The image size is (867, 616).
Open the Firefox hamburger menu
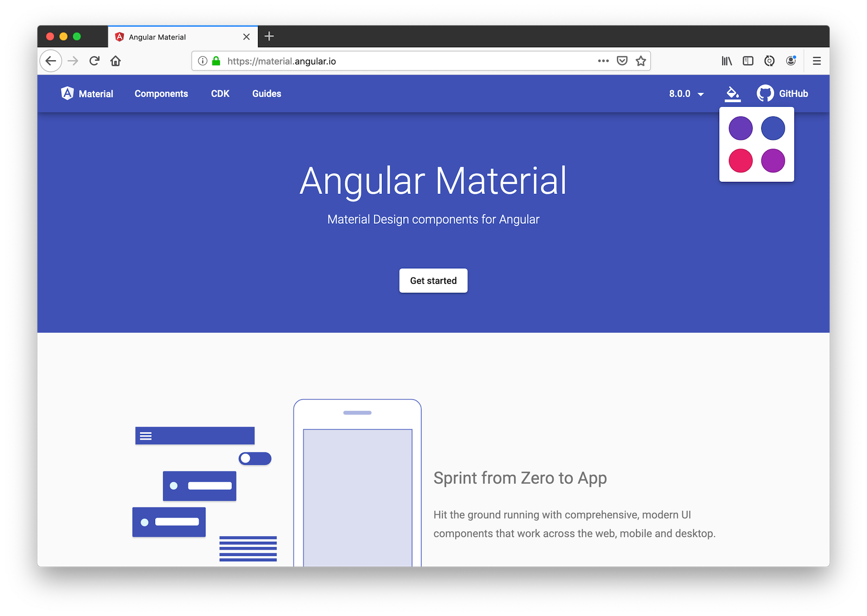tap(817, 61)
